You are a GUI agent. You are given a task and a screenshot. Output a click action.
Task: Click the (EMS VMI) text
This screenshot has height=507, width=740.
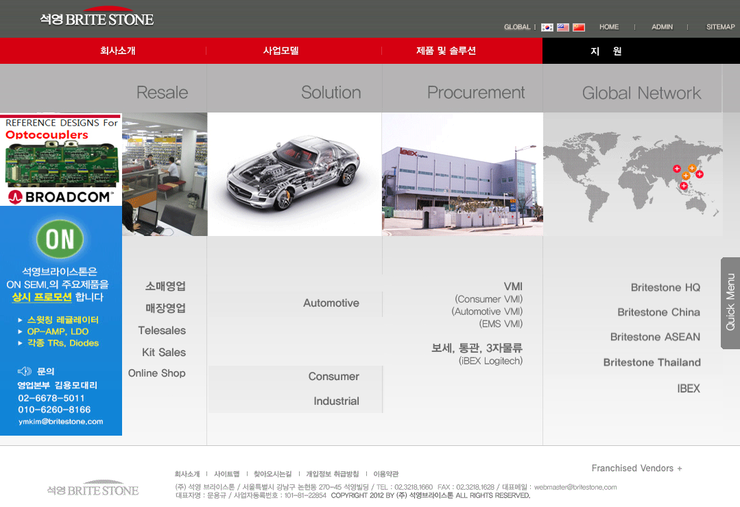coord(501,324)
